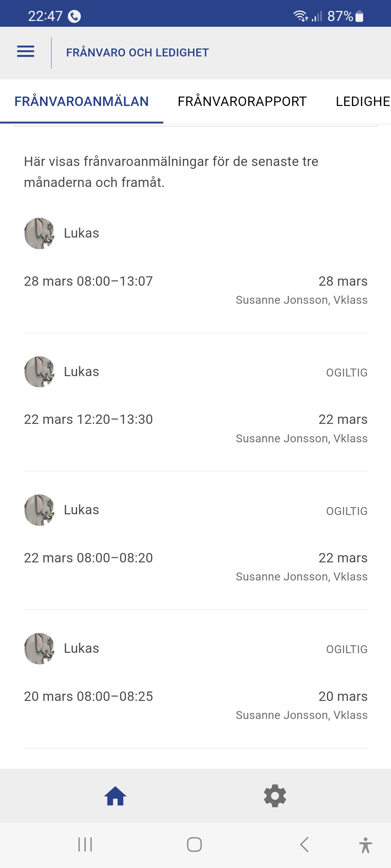Tap Lukas's avatar on 22 mars 12:20 entry
This screenshot has width=391, height=868.
pos(39,372)
